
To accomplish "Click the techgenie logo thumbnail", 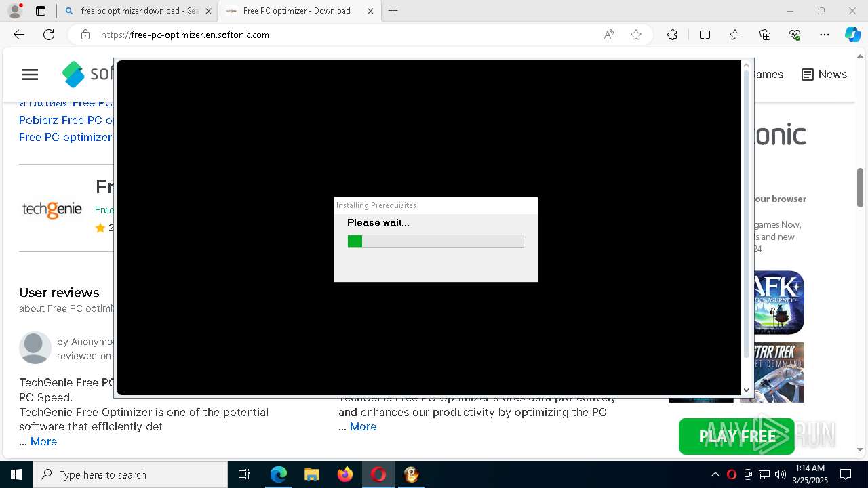I will (x=52, y=209).
